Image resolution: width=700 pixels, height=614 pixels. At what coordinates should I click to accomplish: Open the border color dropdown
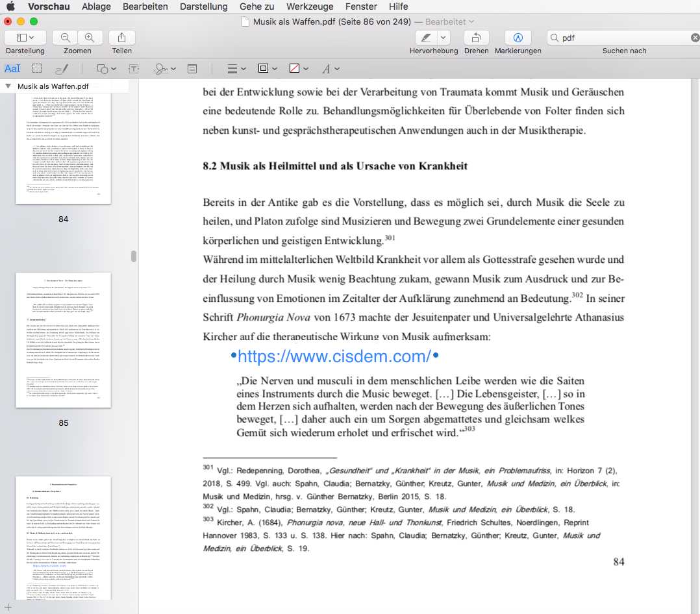268,68
